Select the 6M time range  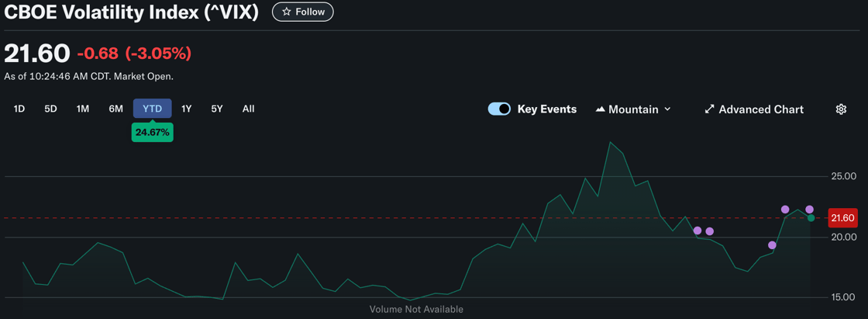[115, 109]
